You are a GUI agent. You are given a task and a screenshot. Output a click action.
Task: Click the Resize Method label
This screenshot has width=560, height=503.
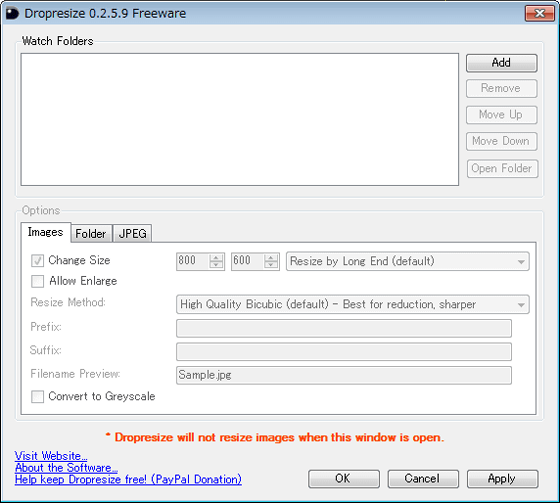pyautogui.click(x=68, y=303)
